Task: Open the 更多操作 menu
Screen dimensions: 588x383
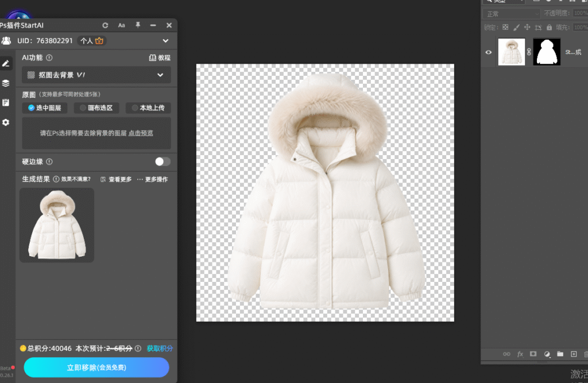Action: (152, 179)
